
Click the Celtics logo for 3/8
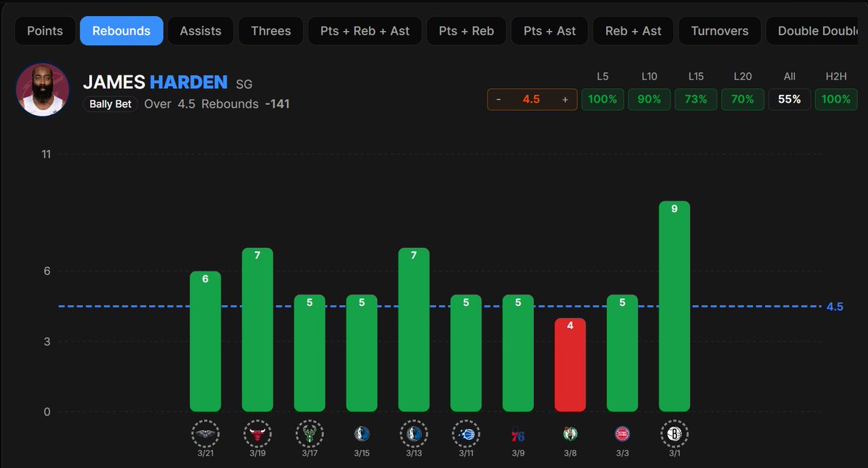(570, 435)
